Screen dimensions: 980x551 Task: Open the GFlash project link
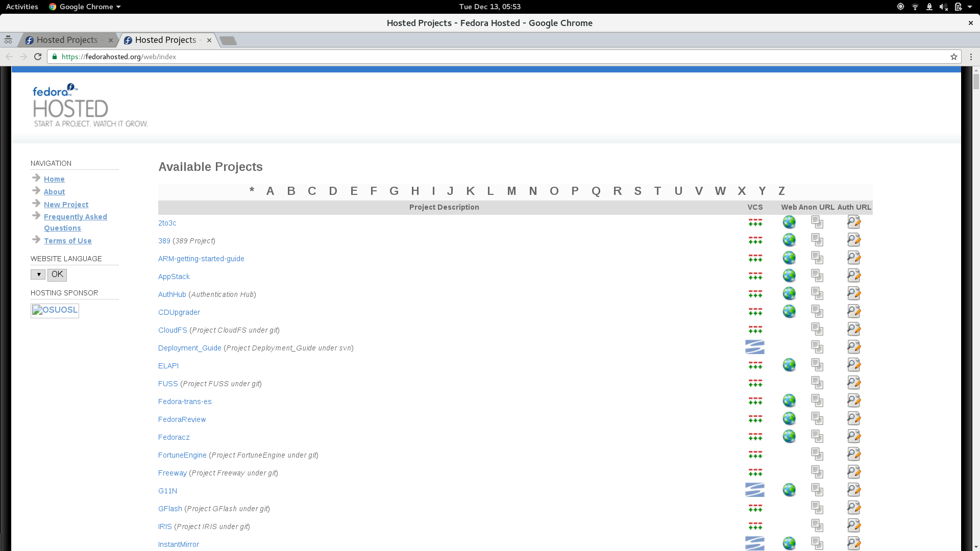point(170,509)
